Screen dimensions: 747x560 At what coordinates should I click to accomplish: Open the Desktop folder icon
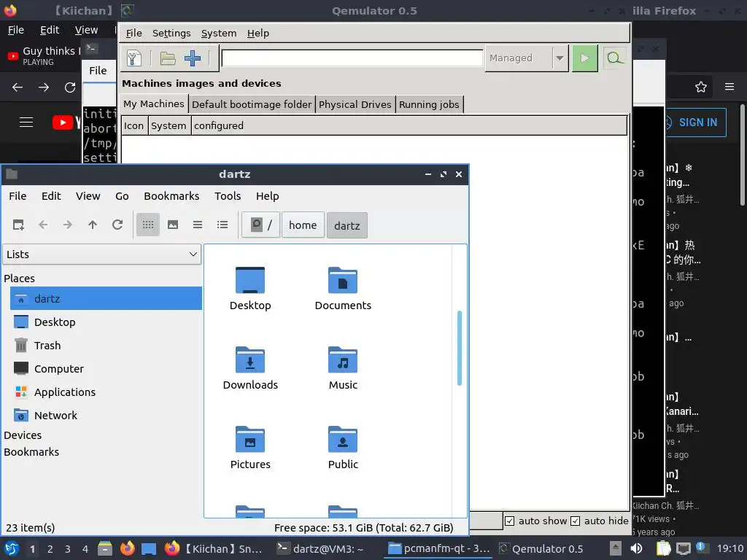[250, 289]
